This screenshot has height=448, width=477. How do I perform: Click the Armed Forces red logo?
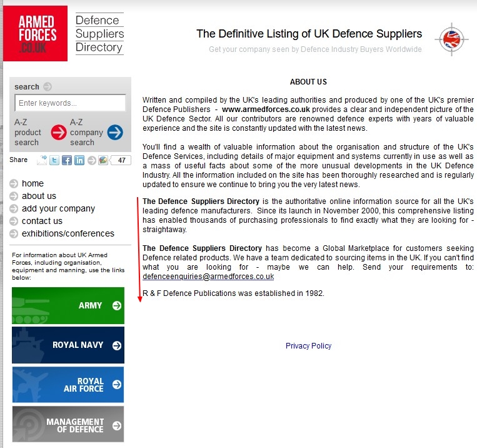coord(37,33)
